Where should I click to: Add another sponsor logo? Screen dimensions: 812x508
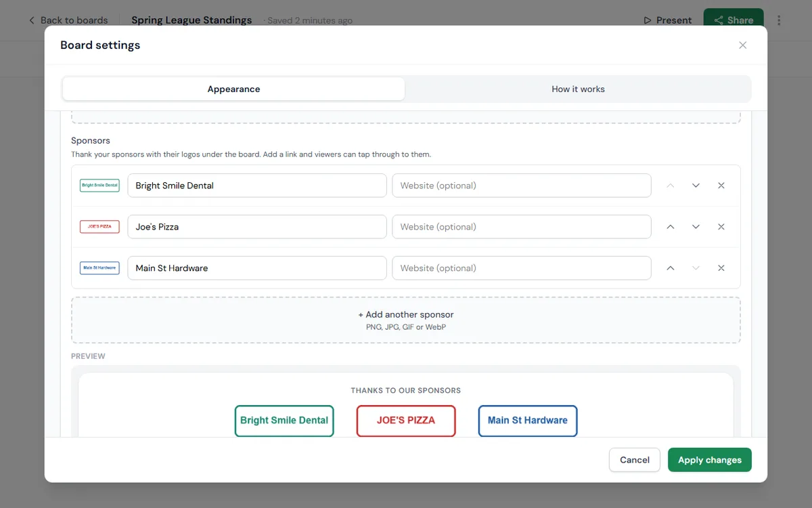(x=406, y=320)
